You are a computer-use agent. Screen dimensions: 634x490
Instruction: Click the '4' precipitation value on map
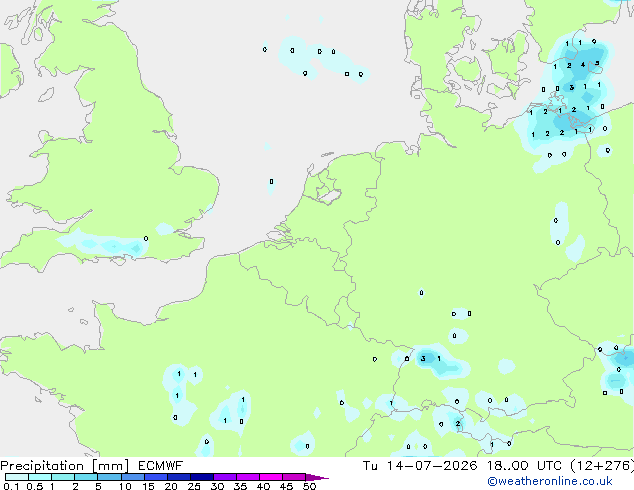click(583, 65)
